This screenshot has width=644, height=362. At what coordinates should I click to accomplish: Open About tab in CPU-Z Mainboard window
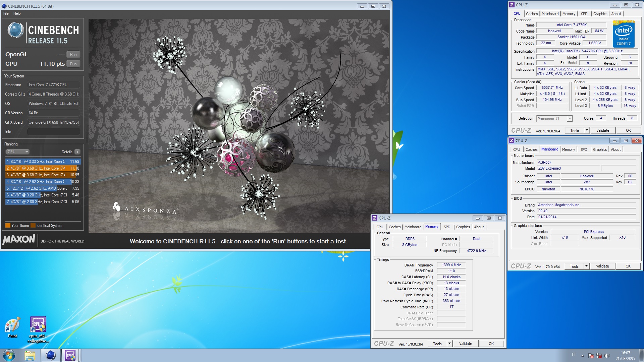point(615,149)
